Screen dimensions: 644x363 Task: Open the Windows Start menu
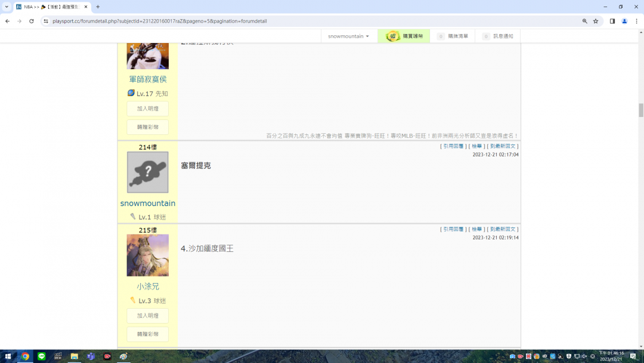click(x=8, y=356)
